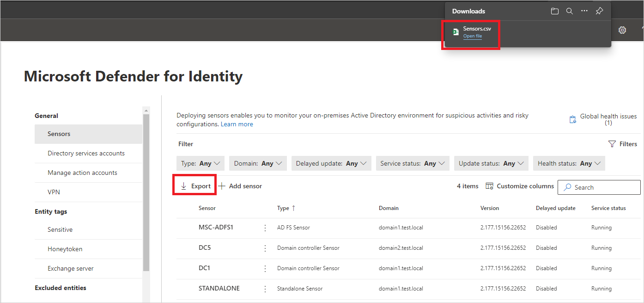Open the Service status filter dropdown
This screenshot has height=303, width=644.
(x=413, y=163)
